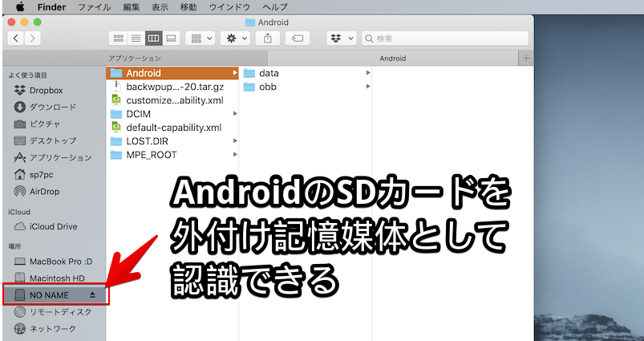The width and height of the screenshot is (644, 341).
Task: Open the item grouping dropdown
Action: [x=200, y=38]
